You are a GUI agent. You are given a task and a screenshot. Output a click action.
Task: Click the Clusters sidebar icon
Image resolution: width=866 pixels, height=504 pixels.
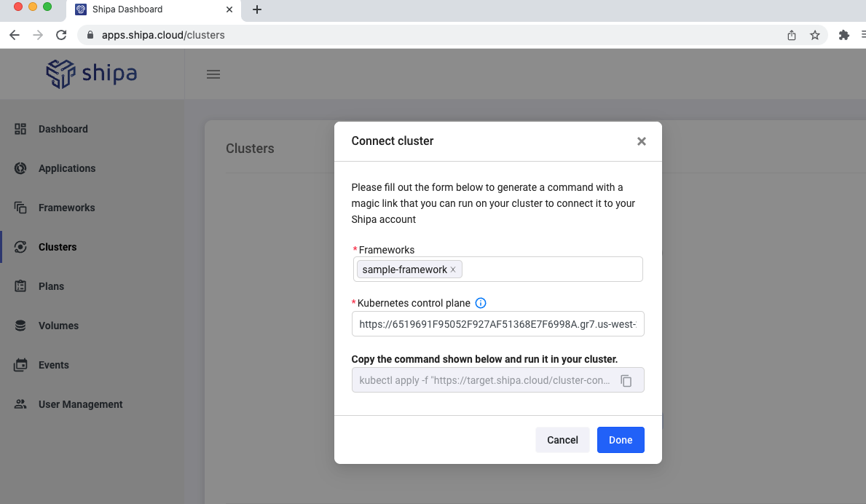pos(20,247)
